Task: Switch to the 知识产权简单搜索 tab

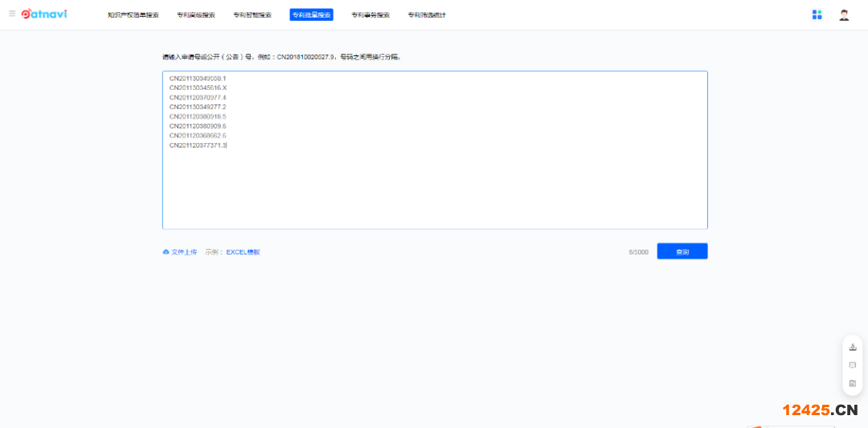Action: [x=133, y=15]
